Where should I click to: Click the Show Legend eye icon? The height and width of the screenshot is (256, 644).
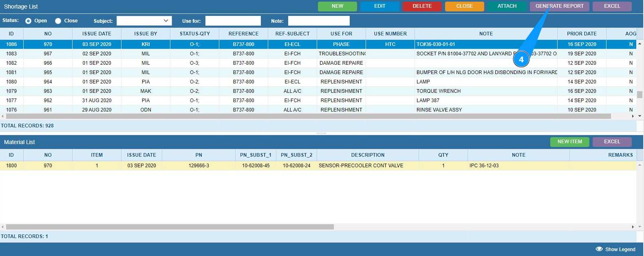pyautogui.click(x=599, y=249)
